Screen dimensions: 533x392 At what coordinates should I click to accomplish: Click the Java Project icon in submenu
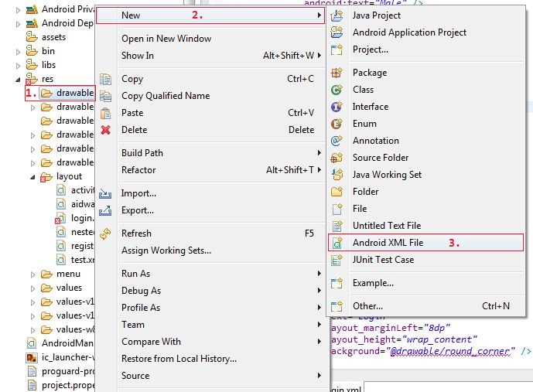[337, 15]
